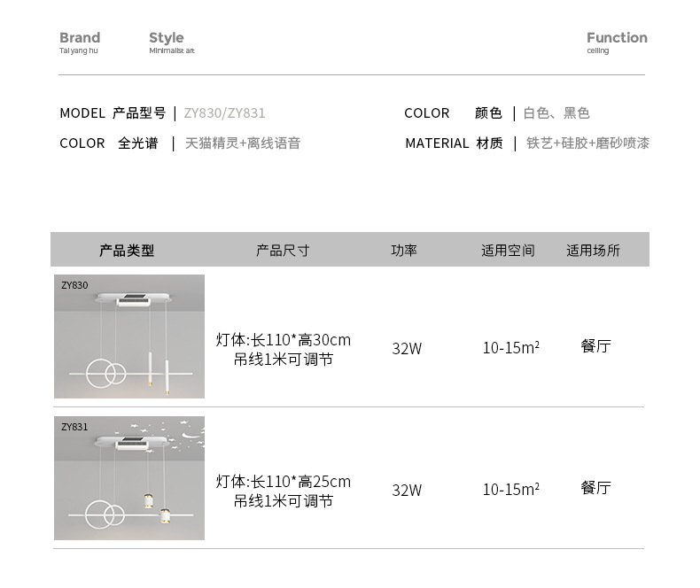
Task: Click the Brand heading at top
Action: pyautogui.click(x=80, y=38)
